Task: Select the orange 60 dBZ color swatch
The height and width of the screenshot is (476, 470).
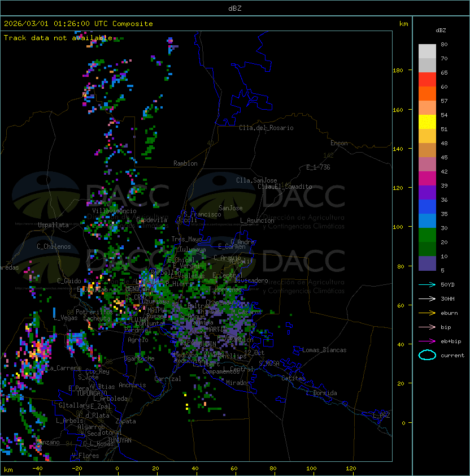Action: click(427, 93)
